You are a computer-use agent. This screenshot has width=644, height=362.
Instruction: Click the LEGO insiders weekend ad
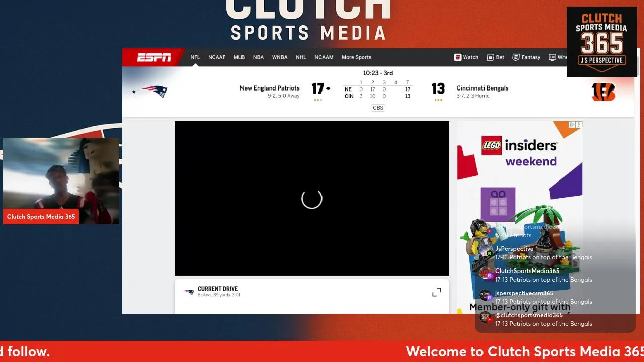click(519, 216)
